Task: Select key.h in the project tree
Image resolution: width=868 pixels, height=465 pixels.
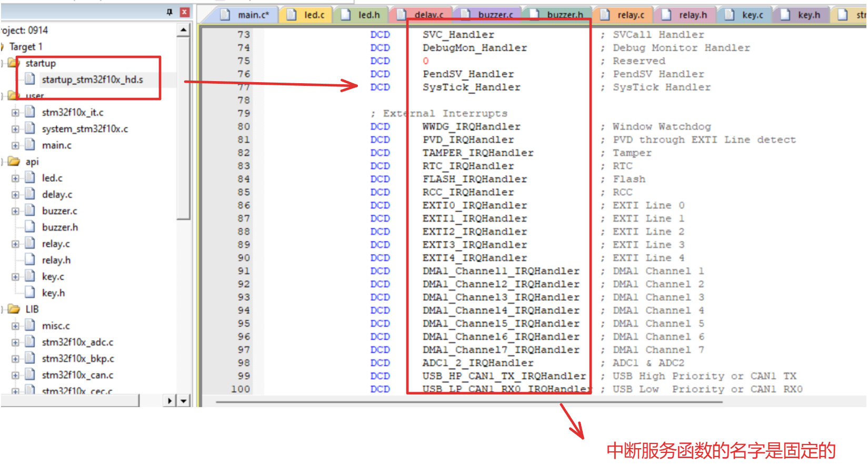Action: 54,293
